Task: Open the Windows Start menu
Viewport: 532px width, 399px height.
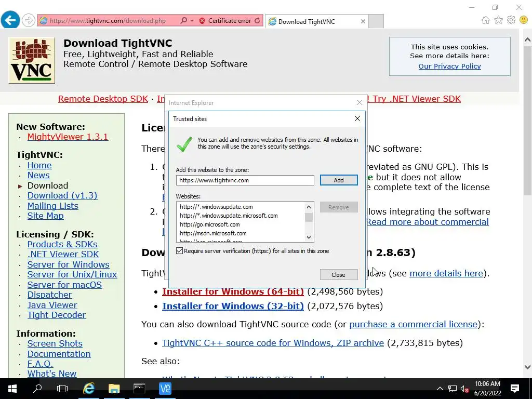Action: tap(12, 389)
